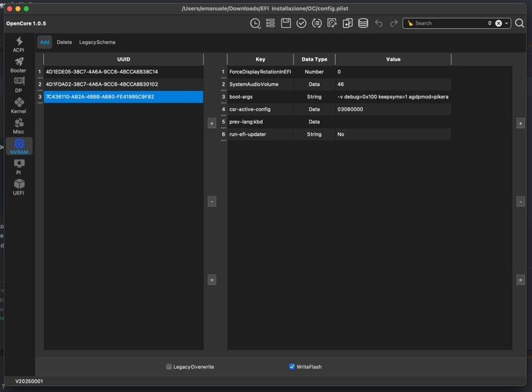
Task: Click the minus button beside UUID list
Action: (211, 201)
